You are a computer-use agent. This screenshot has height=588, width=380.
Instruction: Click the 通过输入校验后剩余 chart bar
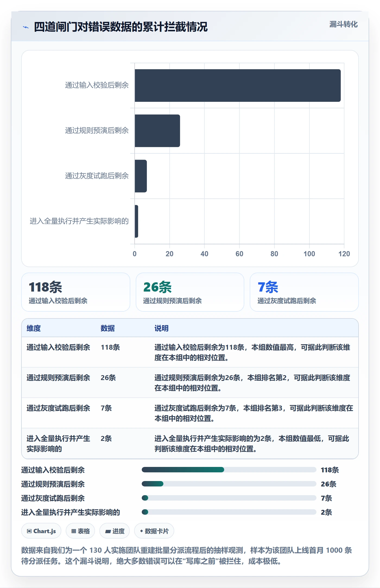pyautogui.click(x=238, y=86)
